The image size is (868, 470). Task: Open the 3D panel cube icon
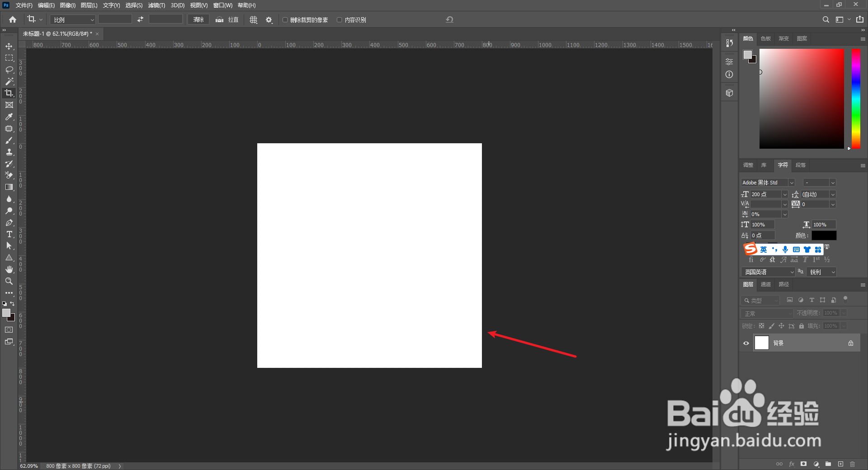tap(729, 93)
